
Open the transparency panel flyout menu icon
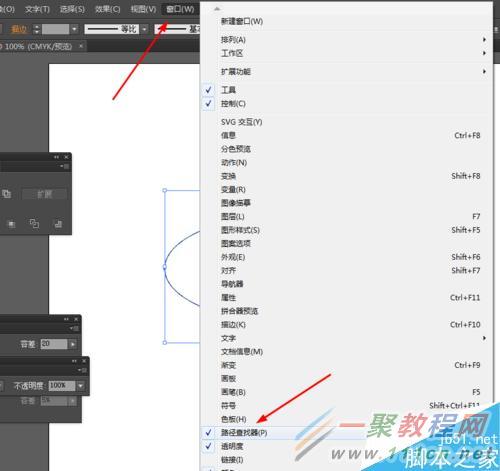click(83, 370)
